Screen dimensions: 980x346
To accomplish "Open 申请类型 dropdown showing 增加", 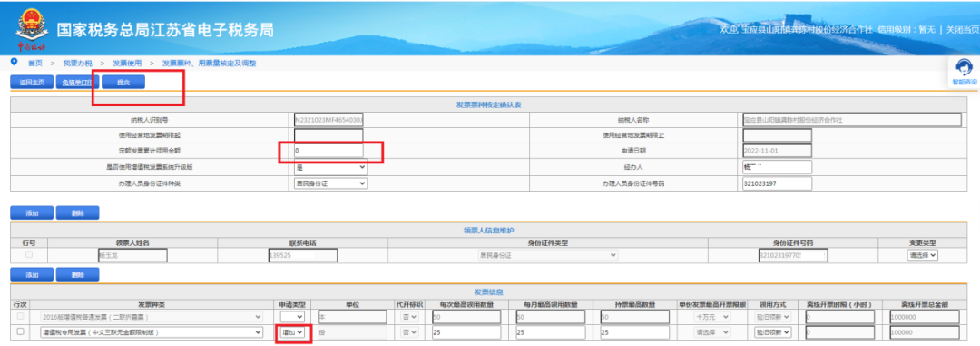I will tap(292, 333).
